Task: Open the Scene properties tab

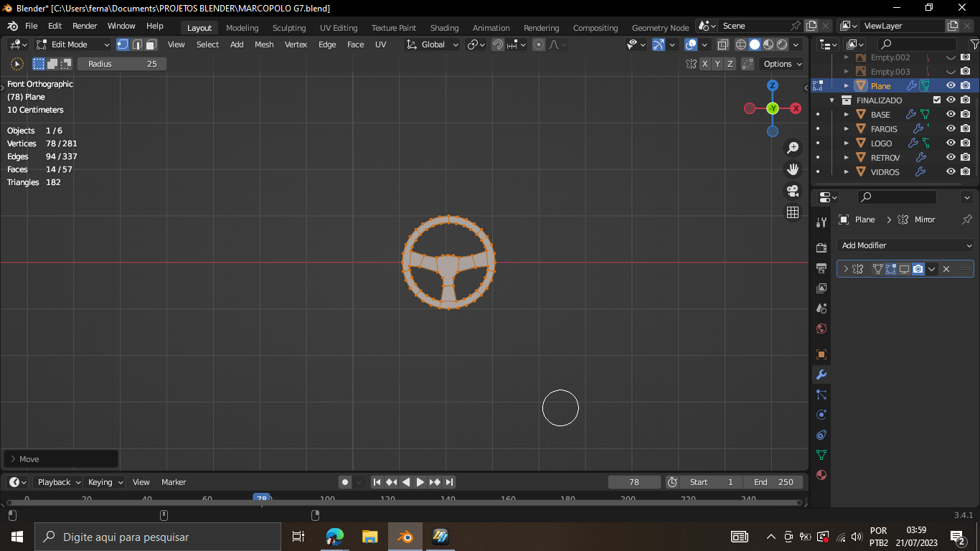Action: [x=821, y=308]
